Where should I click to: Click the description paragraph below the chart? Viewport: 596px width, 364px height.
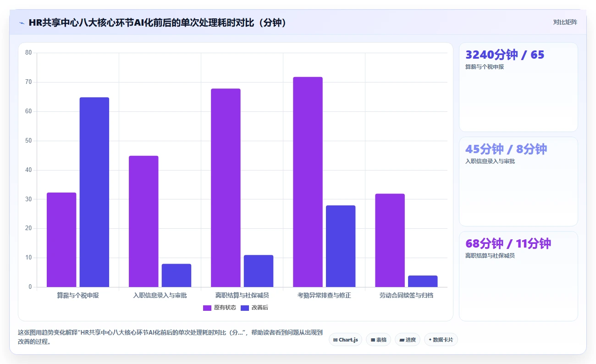click(x=171, y=337)
